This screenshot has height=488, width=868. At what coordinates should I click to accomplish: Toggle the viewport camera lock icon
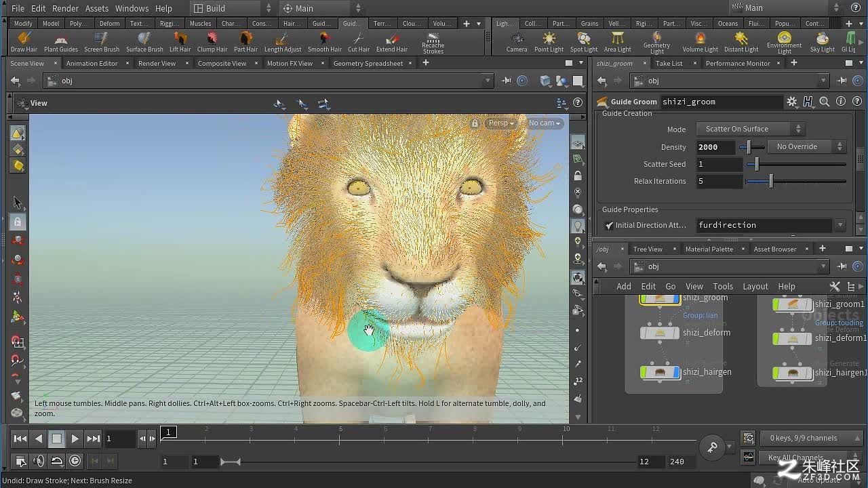click(x=475, y=123)
